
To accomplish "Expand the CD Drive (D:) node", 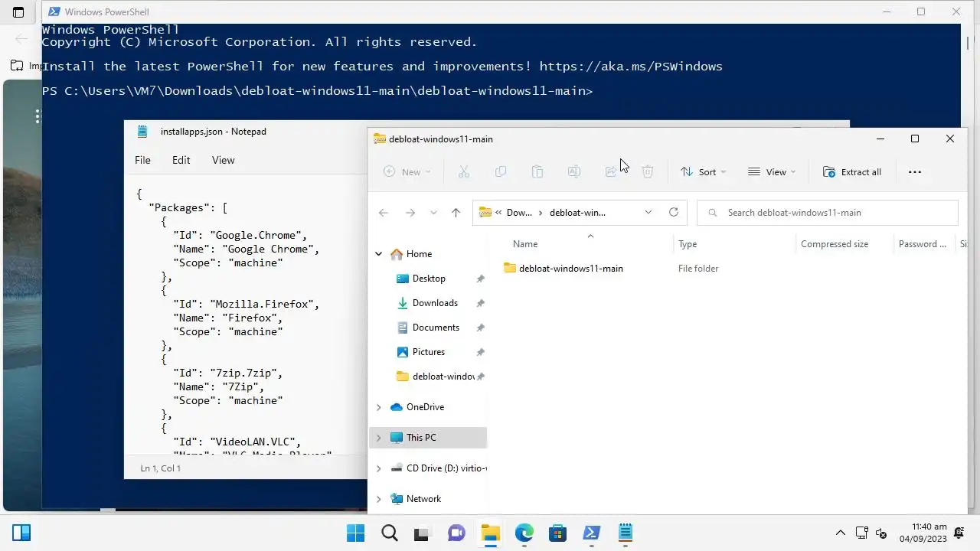I will coord(378,468).
